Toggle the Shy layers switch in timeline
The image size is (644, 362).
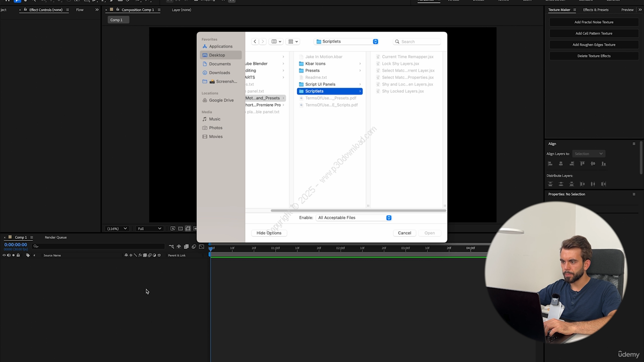point(179,246)
